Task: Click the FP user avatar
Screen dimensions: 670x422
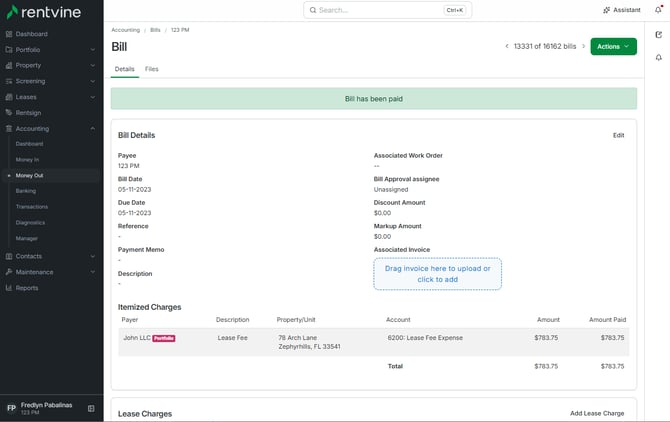Action: point(12,408)
